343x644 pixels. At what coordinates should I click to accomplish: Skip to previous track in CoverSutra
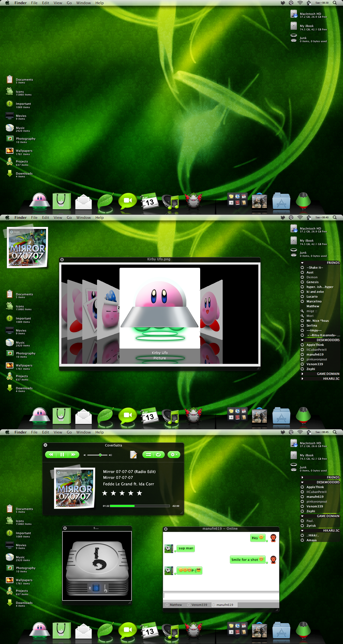(51, 455)
